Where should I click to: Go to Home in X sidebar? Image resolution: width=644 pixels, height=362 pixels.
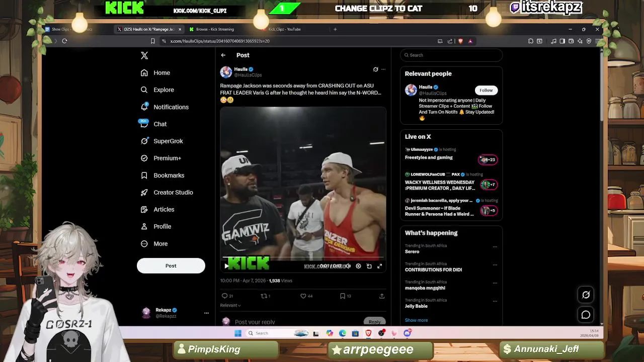(x=155, y=73)
